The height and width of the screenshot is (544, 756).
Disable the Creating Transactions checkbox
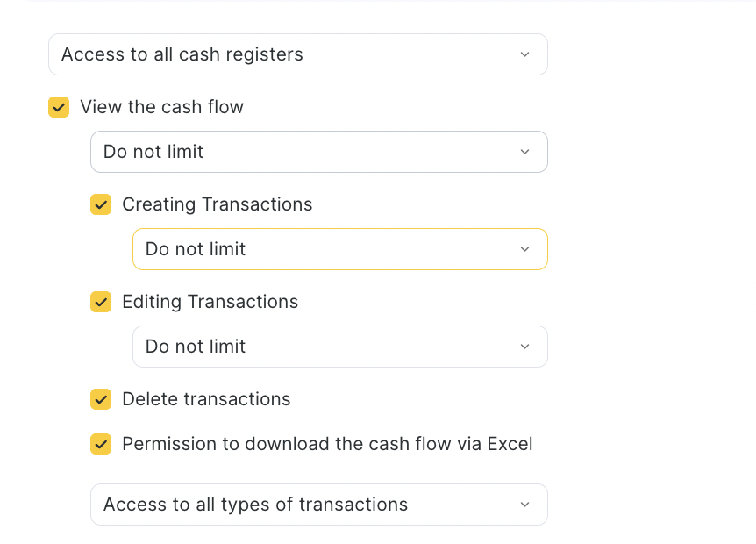tap(101, 204)
